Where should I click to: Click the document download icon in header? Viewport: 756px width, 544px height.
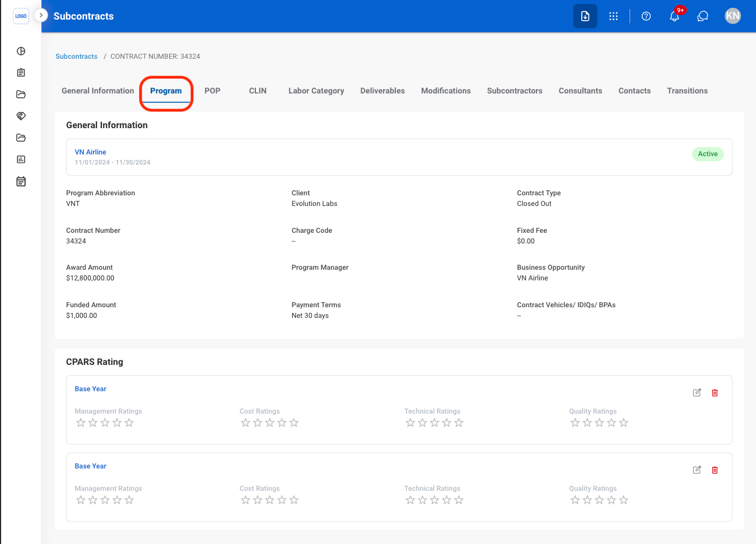(x=585, y=16)
